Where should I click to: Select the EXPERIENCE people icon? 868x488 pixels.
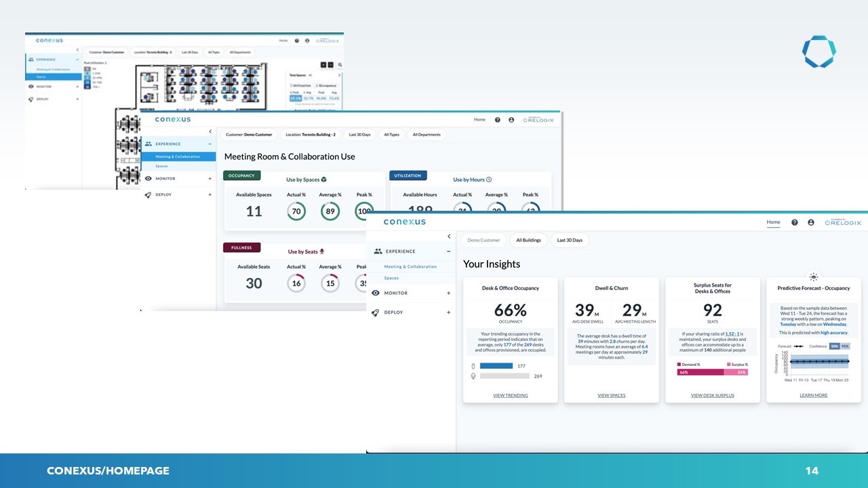pyautogui.click(x=378, y=251)
